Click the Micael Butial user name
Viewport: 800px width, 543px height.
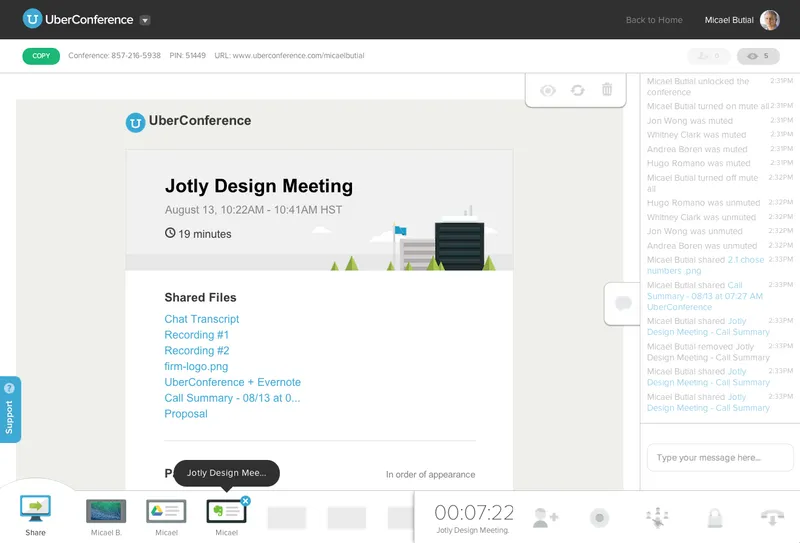click(729, 20)
